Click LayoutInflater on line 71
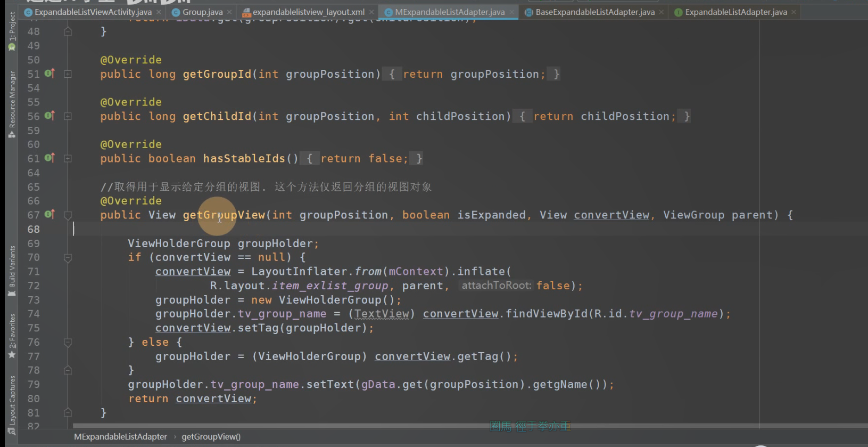This screenshot has width=868, height=447. [x=299, y=272]
